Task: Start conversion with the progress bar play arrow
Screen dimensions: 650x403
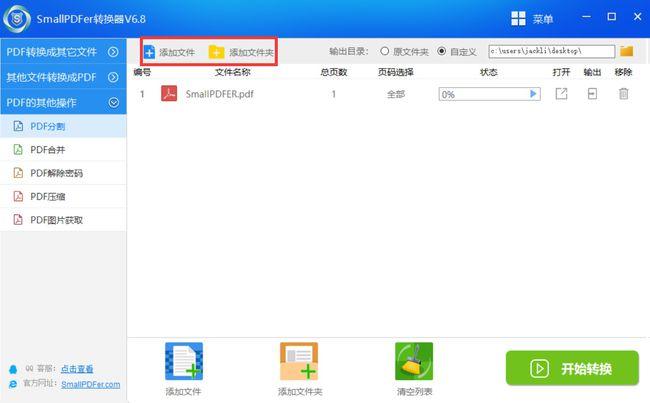Action: coord(533,94)
